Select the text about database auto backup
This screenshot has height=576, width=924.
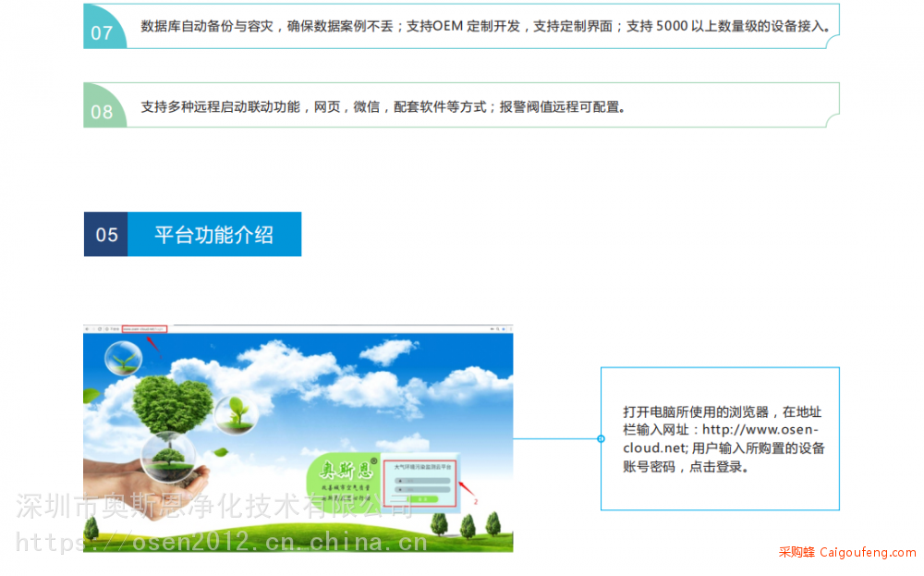485,27
